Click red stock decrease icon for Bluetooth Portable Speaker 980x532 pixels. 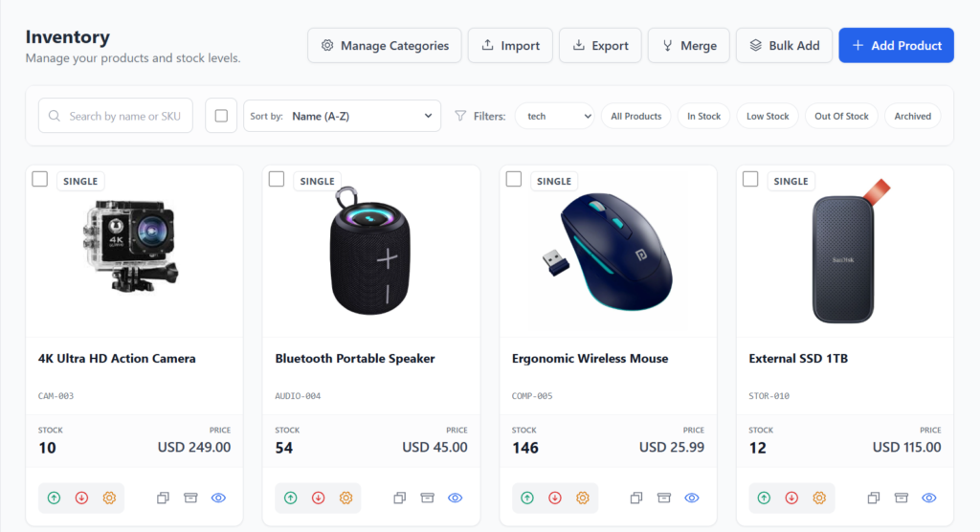[319, 498]
